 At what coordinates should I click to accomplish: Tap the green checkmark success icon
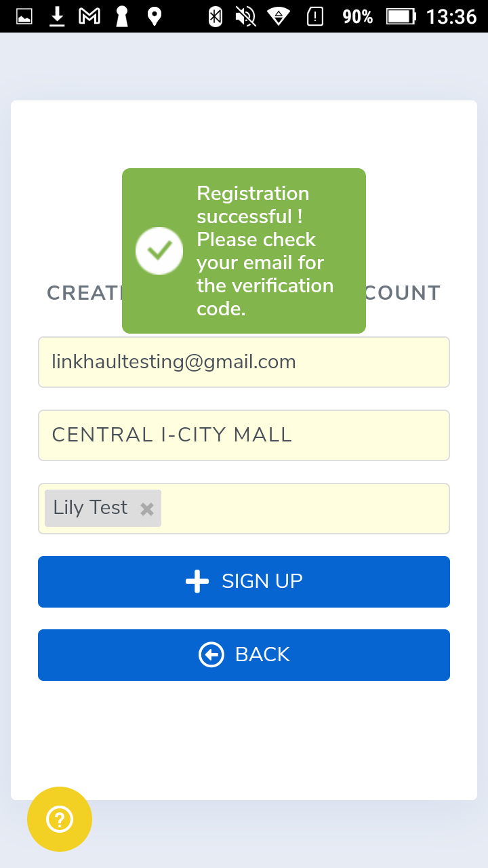(159, 251)
